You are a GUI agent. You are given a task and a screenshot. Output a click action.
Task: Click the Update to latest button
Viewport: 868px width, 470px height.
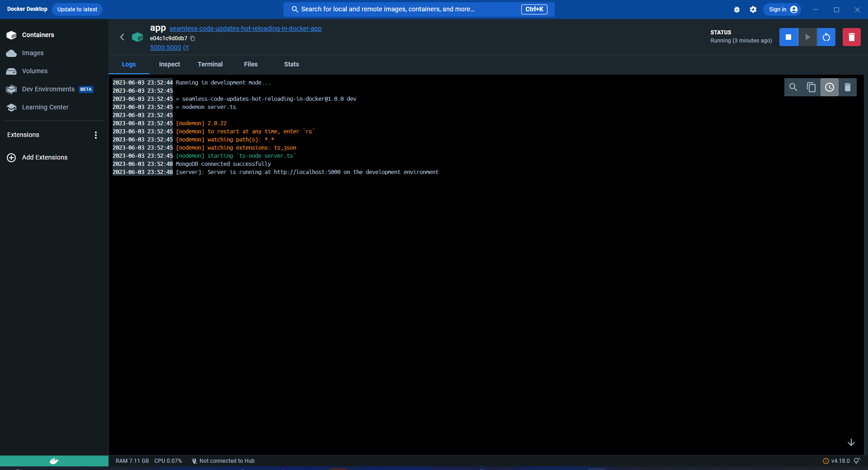[x=77, y=9]
